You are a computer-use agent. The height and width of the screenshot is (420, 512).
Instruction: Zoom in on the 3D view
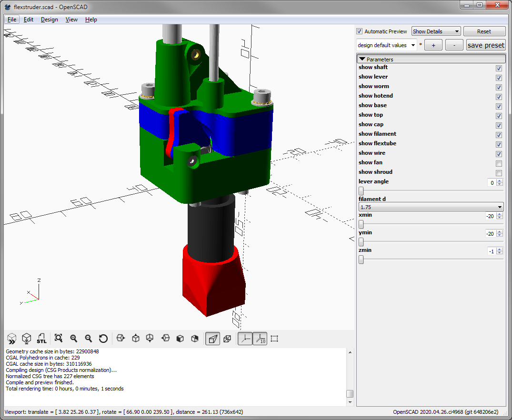tap(73, 339)
